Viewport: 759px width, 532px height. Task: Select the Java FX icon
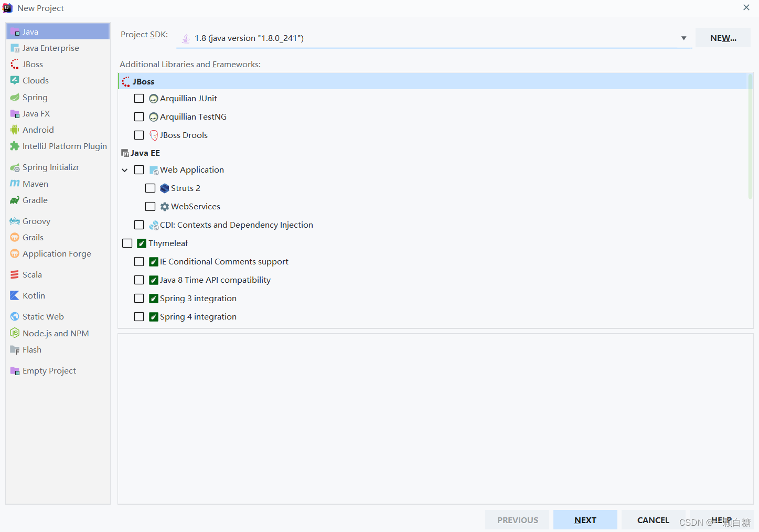pos(15,114)
